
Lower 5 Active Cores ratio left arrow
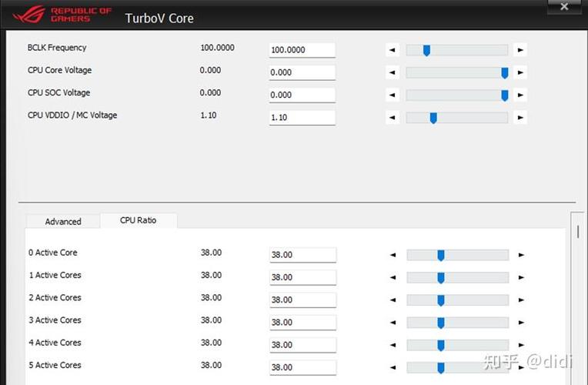point(393,367)
